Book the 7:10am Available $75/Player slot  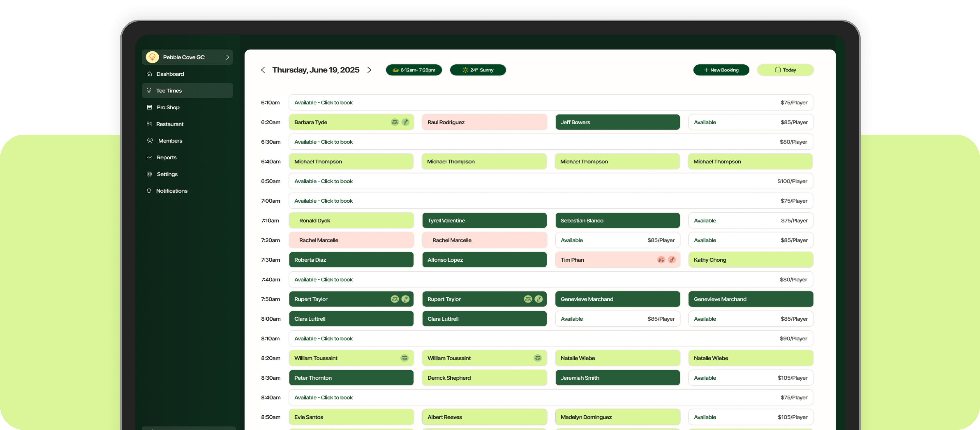(751, 221)
